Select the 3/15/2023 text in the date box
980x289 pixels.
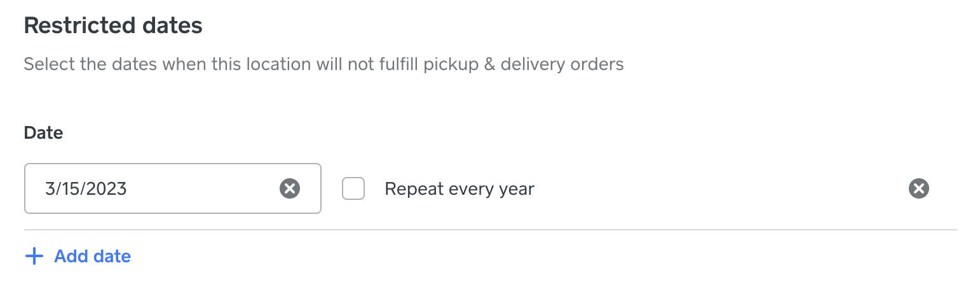pyautogui.click(x=86, y=189)
